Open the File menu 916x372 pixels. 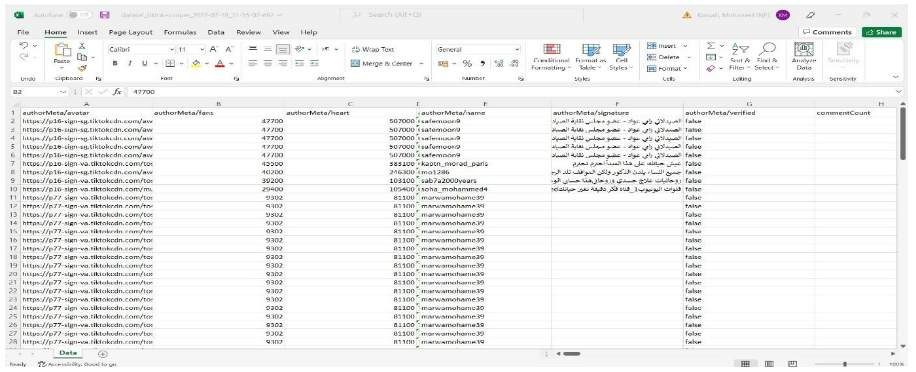click(x=23, y=32)
